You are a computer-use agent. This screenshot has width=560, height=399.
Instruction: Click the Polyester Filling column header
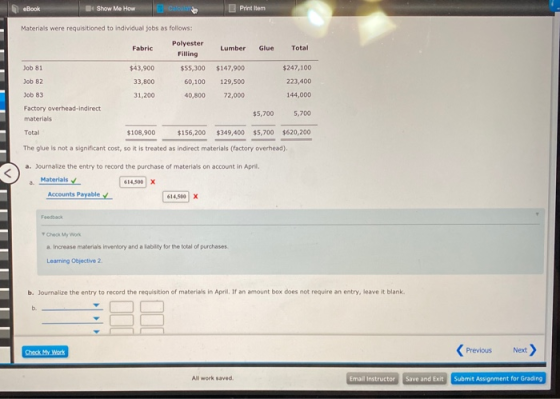coord(188,49)
